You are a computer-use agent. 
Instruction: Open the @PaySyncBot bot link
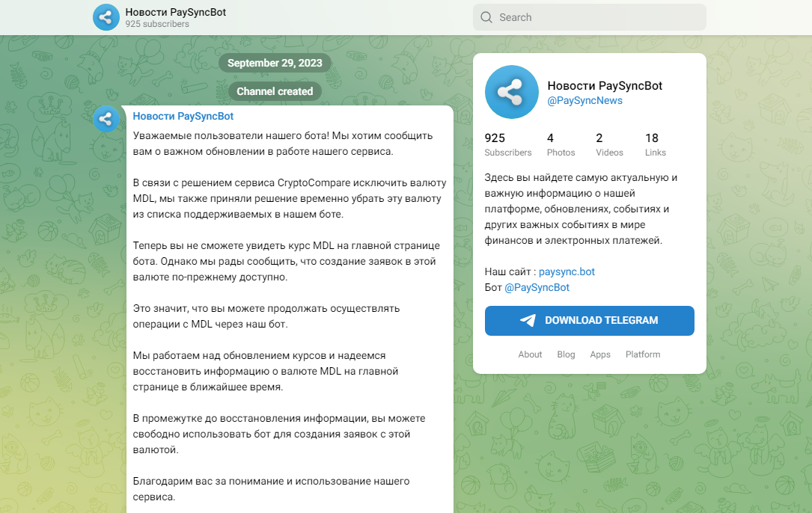point(537,286)
